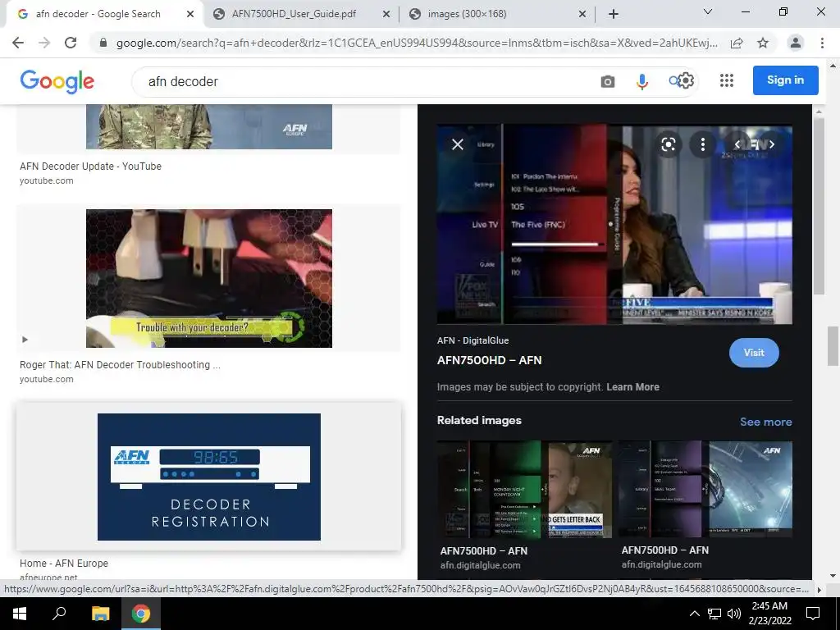Open AFN7500HD – AFN title link
The width and height of the screenshot is (840, 630).
click(x=489, y=360)
